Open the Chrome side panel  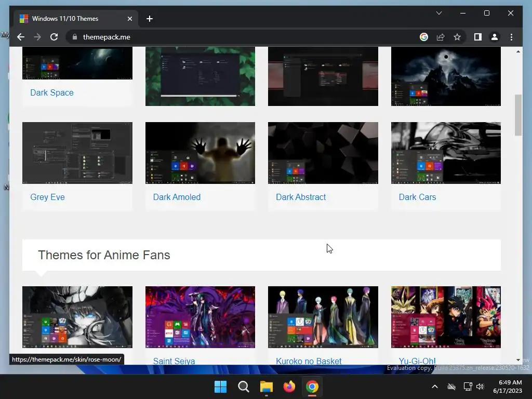tap(478, 37)
